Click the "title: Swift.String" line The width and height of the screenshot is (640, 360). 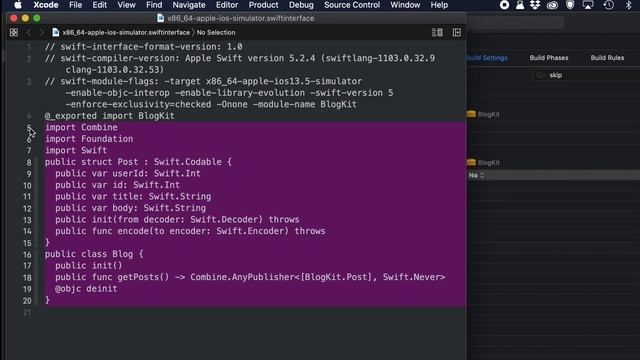[x=133, y=196]
